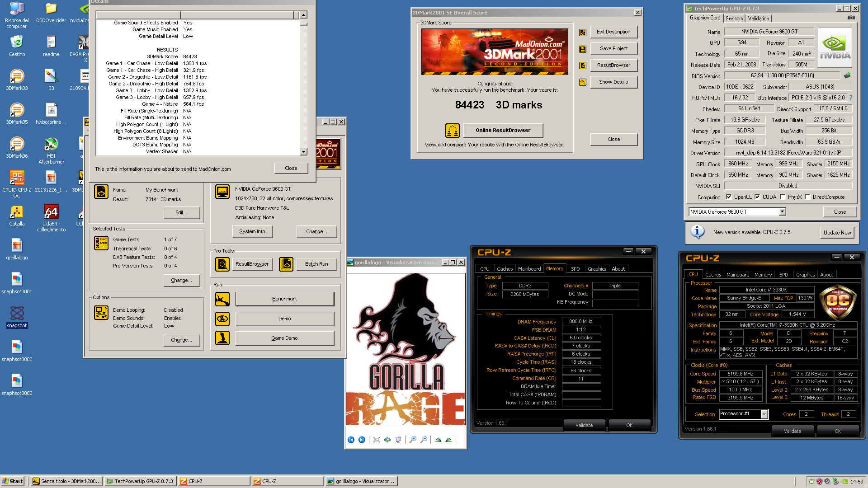Toggle the CUDA checkbox in GPU-Z

coord(757,197)
